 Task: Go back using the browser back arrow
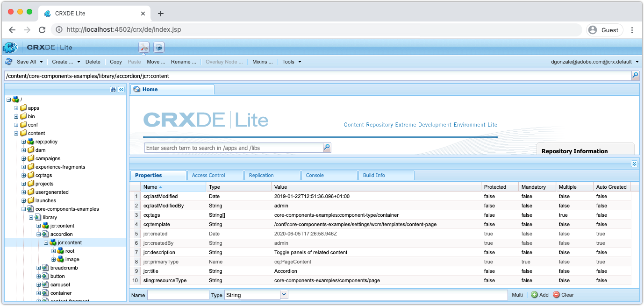click(x=12, y=30)
